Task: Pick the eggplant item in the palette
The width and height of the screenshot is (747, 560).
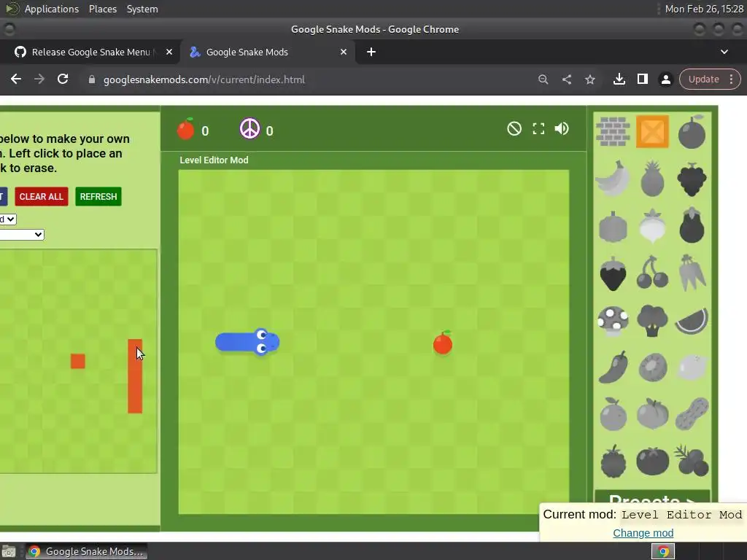Action: click(692, 226)
